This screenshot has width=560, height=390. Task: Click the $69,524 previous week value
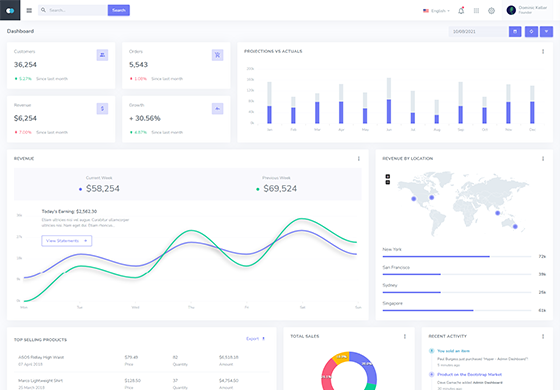280,189
